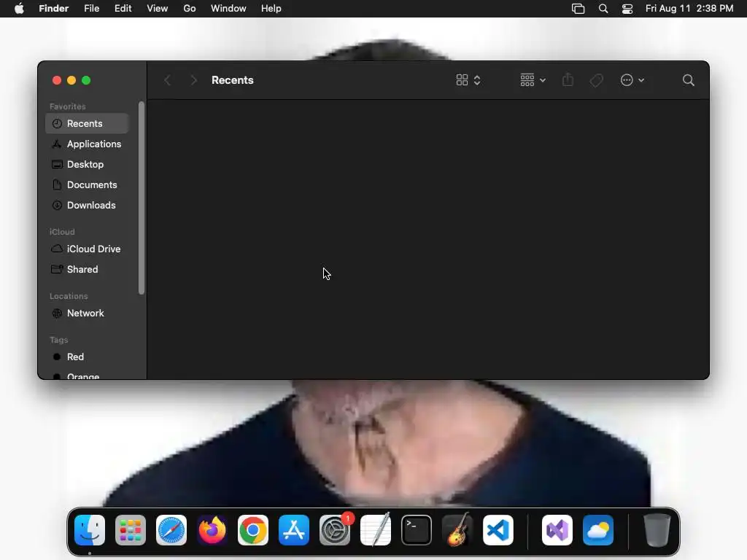This screenshot has width=747, height=560.
Task: Open the Edit menu
Action: [x=123, y=9]
